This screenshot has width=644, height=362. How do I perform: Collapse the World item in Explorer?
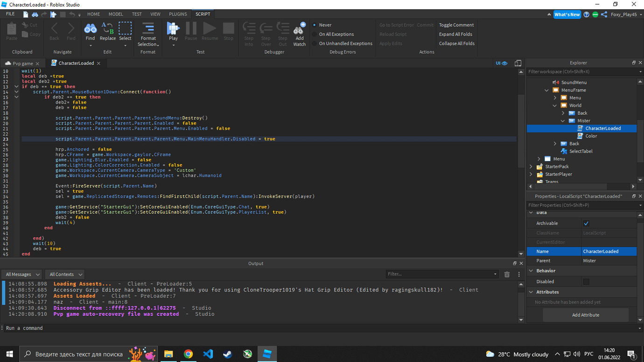pyautogui.click(x=554, y=105)
